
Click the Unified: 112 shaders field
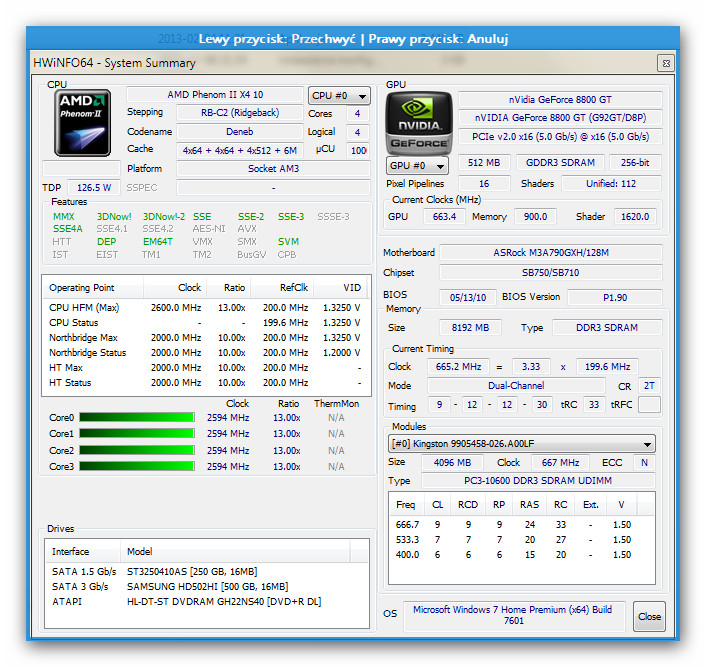point(611,183)
